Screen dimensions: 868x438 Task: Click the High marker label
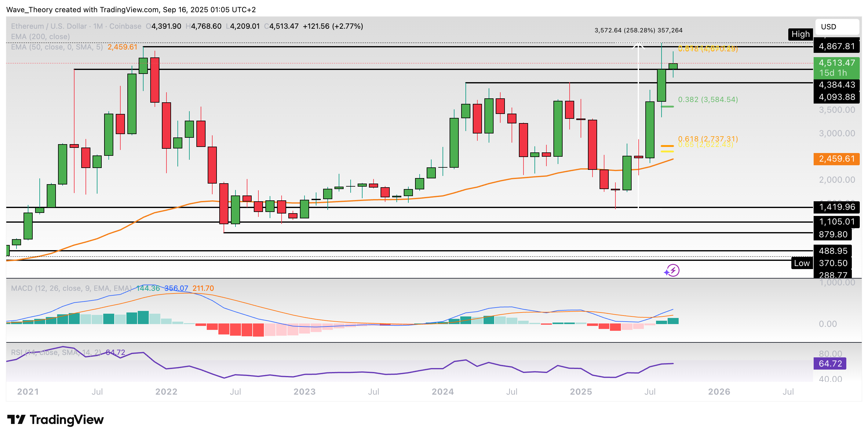pyautogui.click(x=800, y=34)
